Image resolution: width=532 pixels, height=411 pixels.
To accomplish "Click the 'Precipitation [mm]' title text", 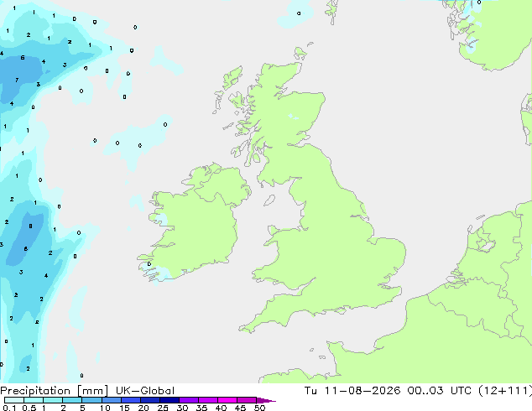I will (55, 391).
